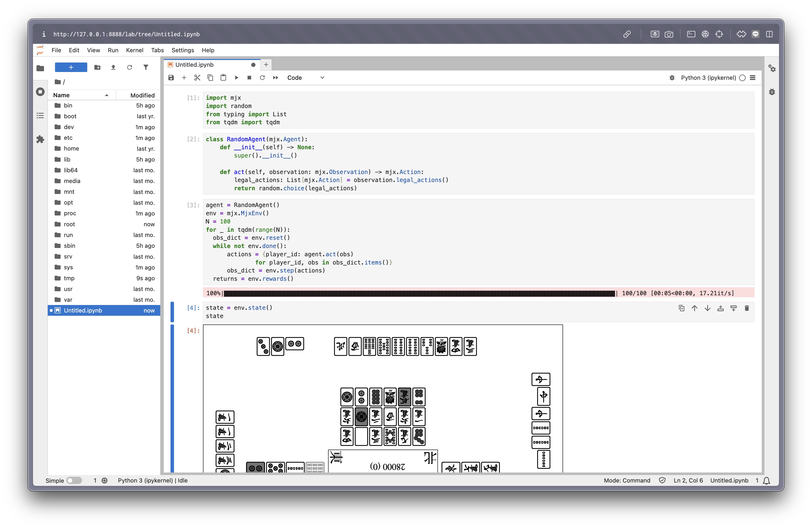Screen dimensions: 812x528
Task: Copy the selected cells in the notebook toolbar
Action: coord(210,78)
